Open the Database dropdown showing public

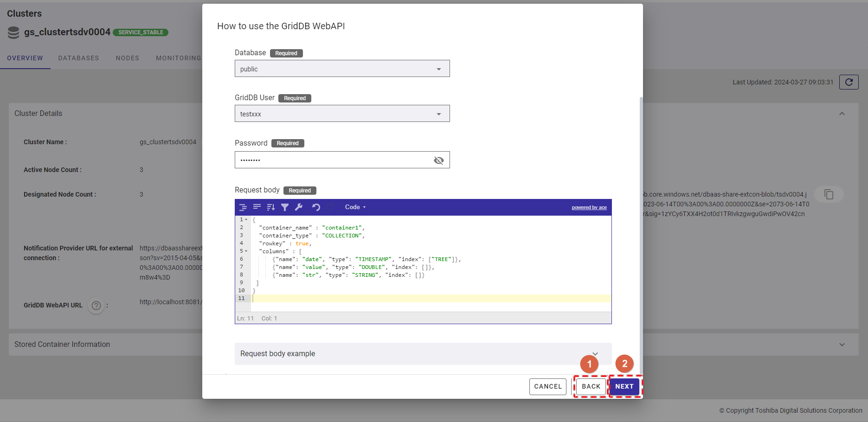(x=342, y=69)
